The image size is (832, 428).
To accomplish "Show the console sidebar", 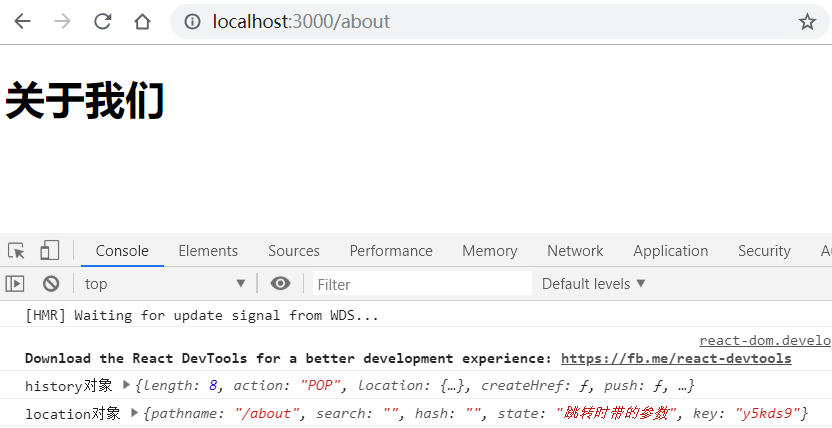I will [15, 284].
